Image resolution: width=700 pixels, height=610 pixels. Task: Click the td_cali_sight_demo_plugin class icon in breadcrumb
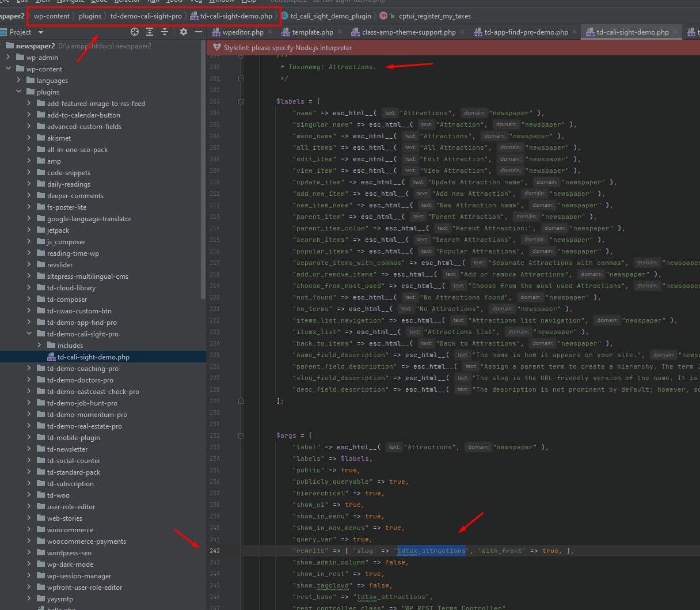pos(284,16)
